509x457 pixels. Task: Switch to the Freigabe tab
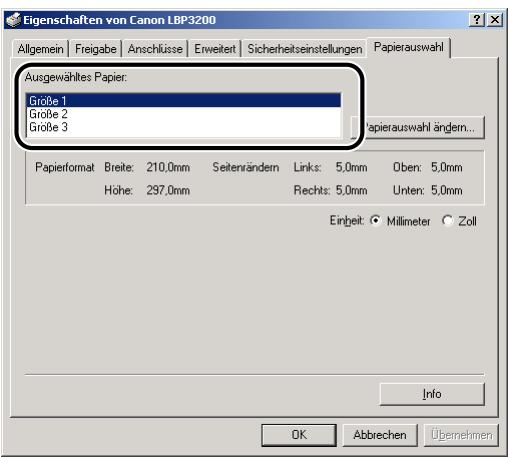tap(96, 49)
